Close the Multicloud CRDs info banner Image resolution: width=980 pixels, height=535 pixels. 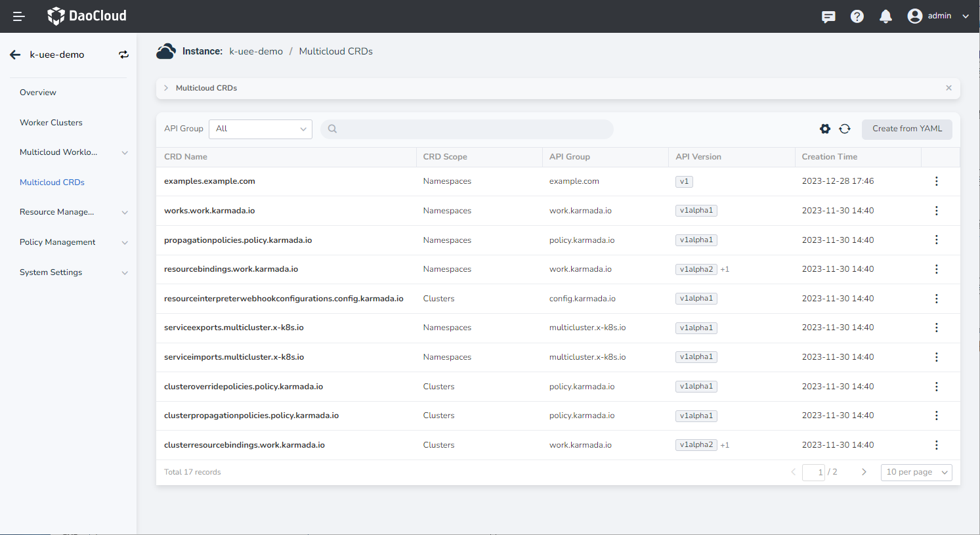click(x=948, y=88)
